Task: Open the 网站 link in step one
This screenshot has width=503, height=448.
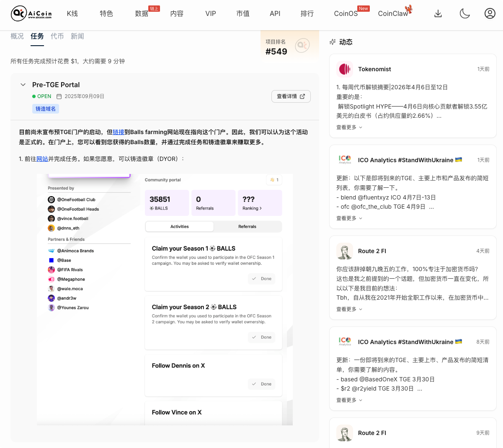Action: coord(42,158)
